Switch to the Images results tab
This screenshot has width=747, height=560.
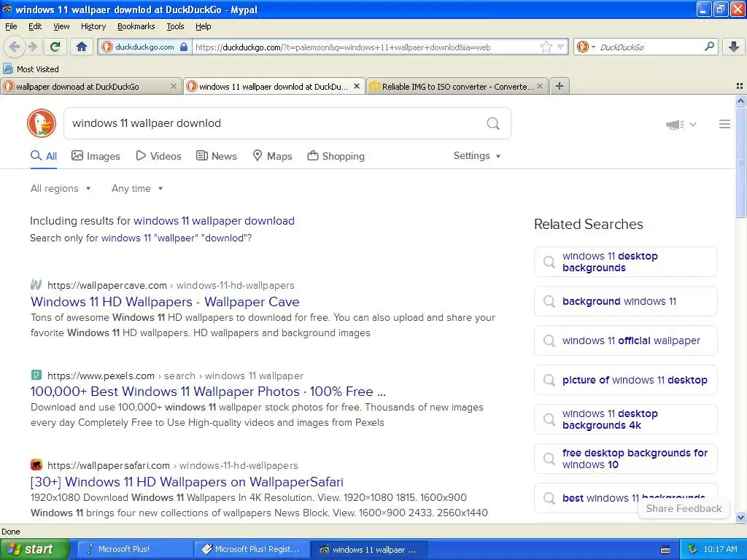point(96,156)
